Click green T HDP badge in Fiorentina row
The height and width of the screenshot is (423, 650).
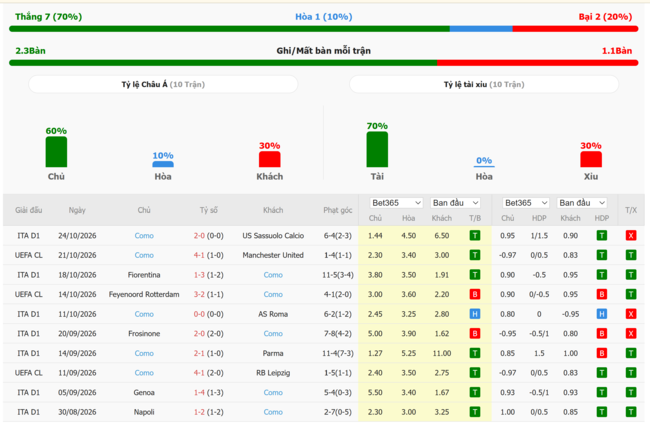601,275
